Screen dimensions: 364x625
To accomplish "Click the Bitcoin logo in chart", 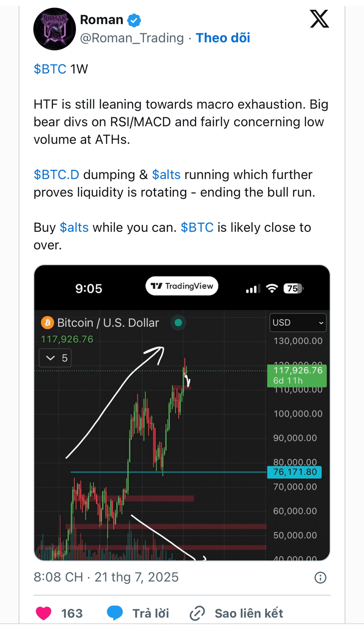I will [47, 323].
